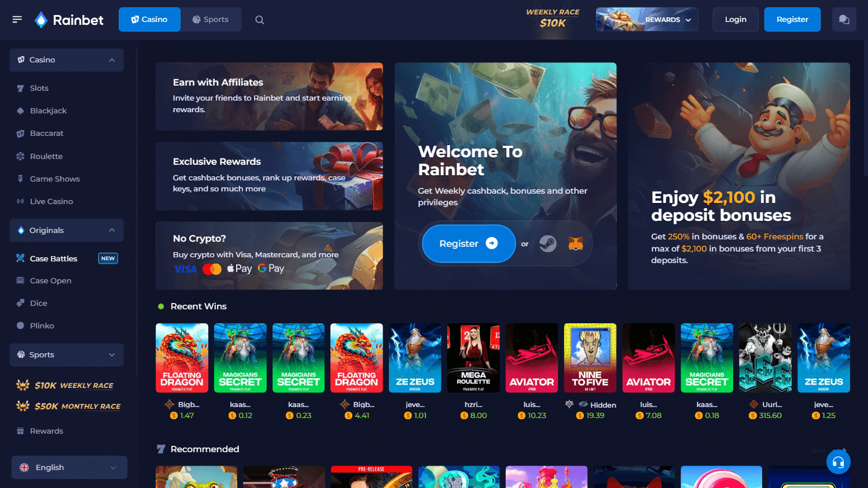Open Magicians Secret win of 0.23

(299, 358)
